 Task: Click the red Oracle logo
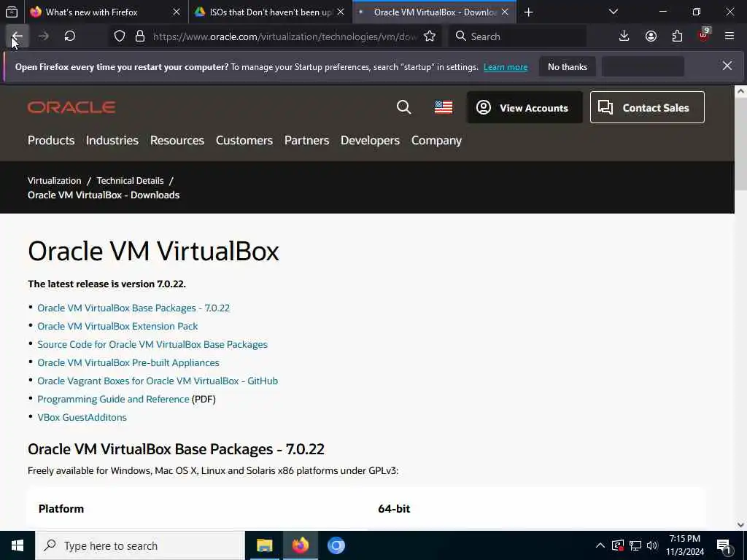pyautogui.click(x=71, y=107)
